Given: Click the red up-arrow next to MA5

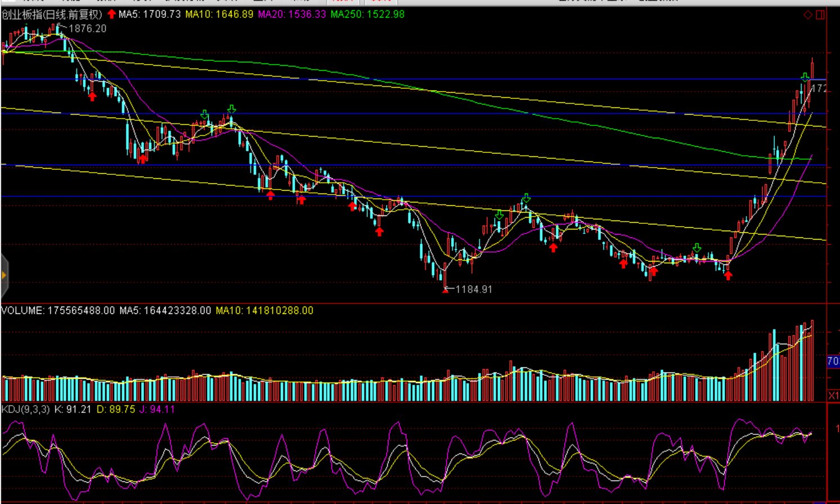Looking at the screenshot, I should pos(111,14).
